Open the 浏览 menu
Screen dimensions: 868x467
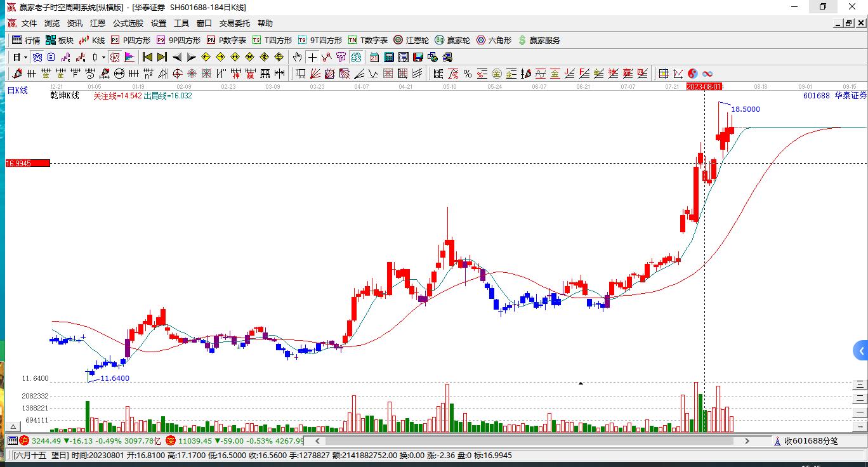(x=52, y=23)
